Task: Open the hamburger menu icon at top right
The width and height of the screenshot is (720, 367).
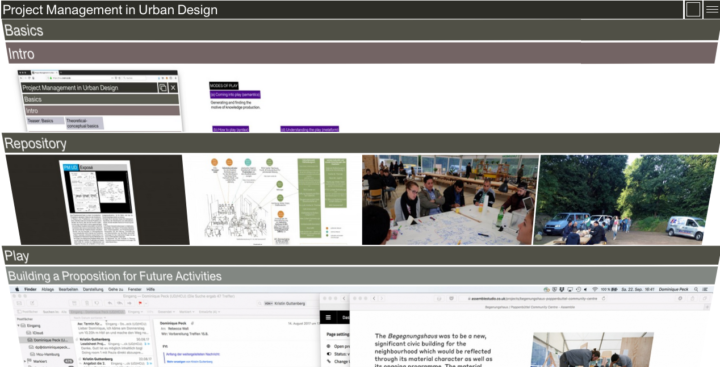Action: (x=712, y=10)
